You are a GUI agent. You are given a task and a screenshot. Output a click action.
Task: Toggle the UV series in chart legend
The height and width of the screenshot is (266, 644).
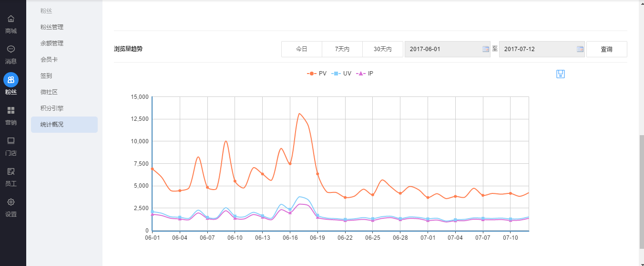tap(341, 74)
